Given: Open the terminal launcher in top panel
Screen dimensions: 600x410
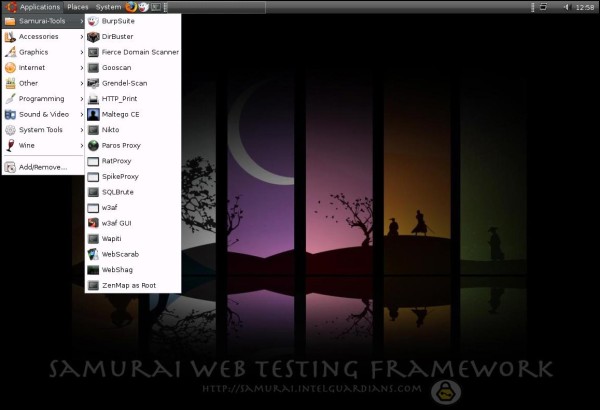Looking at the screenshot, I should click(156, 7).
